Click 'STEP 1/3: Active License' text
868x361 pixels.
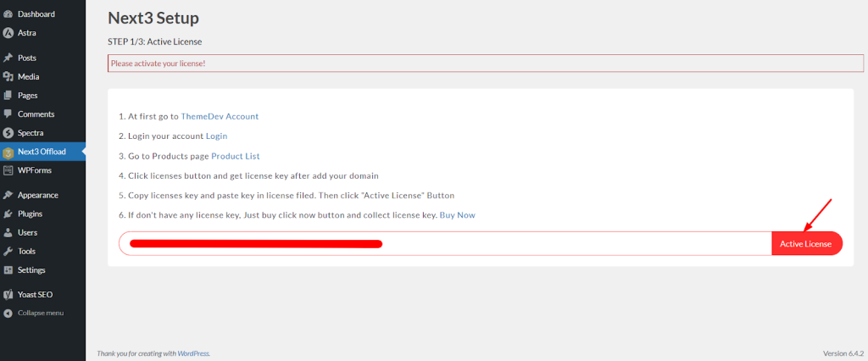coord(155,42)
